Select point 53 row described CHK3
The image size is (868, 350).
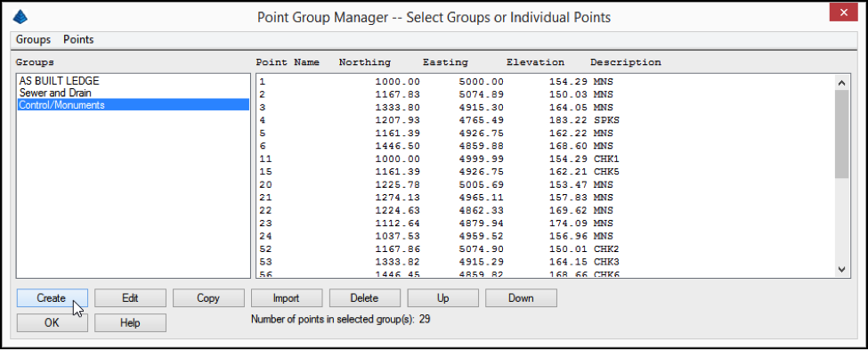tap(545, 262)
